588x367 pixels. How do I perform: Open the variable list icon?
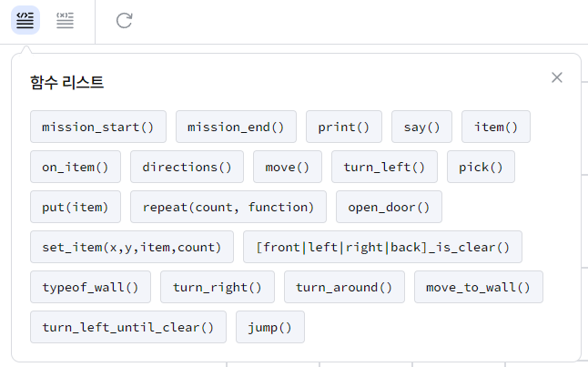[65, 20]
